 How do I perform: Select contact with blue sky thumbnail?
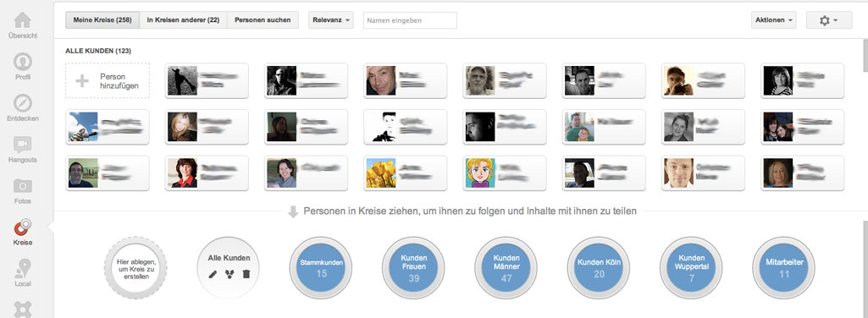click(x=108, y=127)
